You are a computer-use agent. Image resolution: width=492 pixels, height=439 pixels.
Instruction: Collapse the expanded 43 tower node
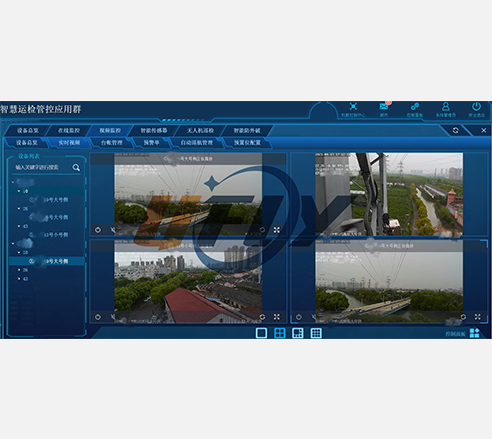pyautogui.click(x=19, y=226)
